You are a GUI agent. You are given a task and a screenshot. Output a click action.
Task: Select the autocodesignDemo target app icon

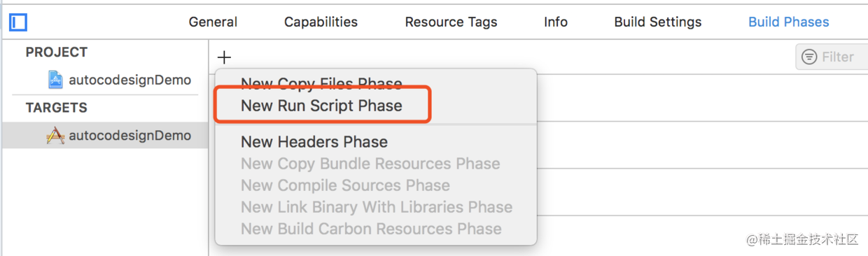55,136
